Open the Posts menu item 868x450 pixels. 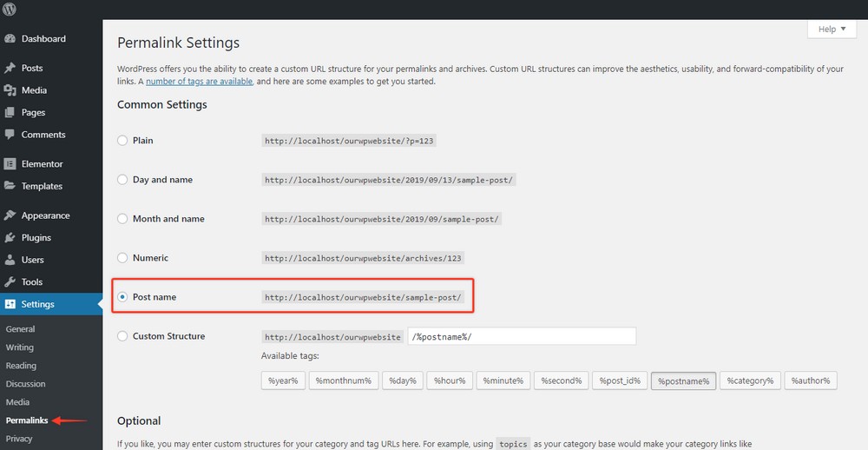32,68
